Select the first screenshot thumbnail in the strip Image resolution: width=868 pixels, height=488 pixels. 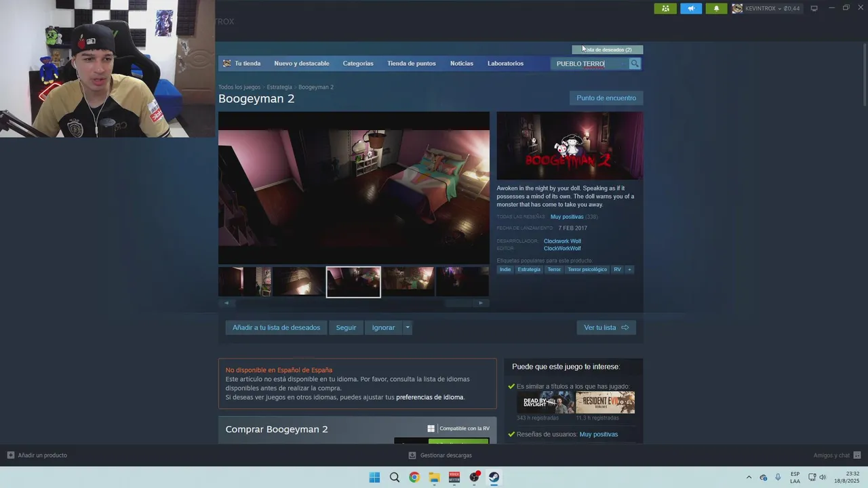coord(245,282)
